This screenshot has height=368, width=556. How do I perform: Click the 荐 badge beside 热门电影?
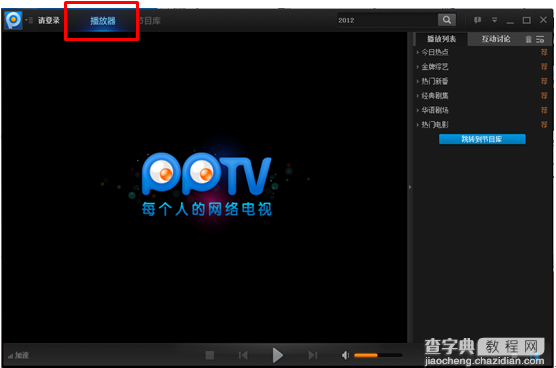pos(544,125)
